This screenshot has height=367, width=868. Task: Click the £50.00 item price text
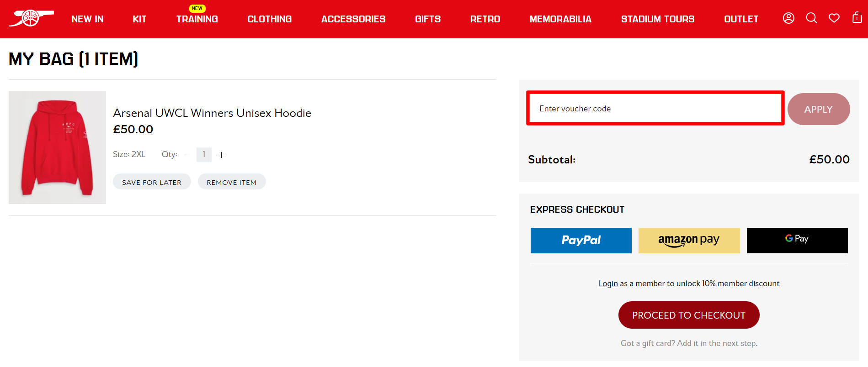pos(133,130)
